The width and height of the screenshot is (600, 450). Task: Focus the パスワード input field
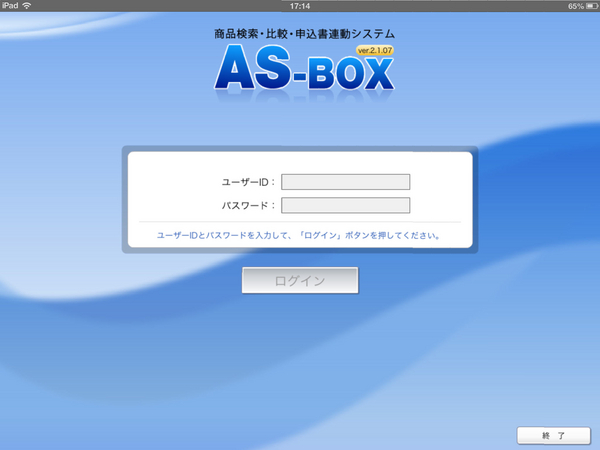pyautogui.click(x=346, y=206)
